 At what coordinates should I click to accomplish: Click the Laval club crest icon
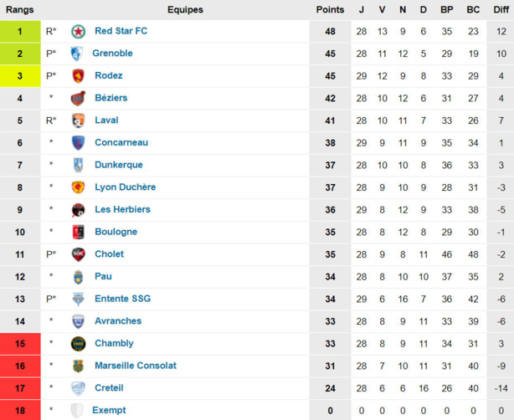[78, 120]
